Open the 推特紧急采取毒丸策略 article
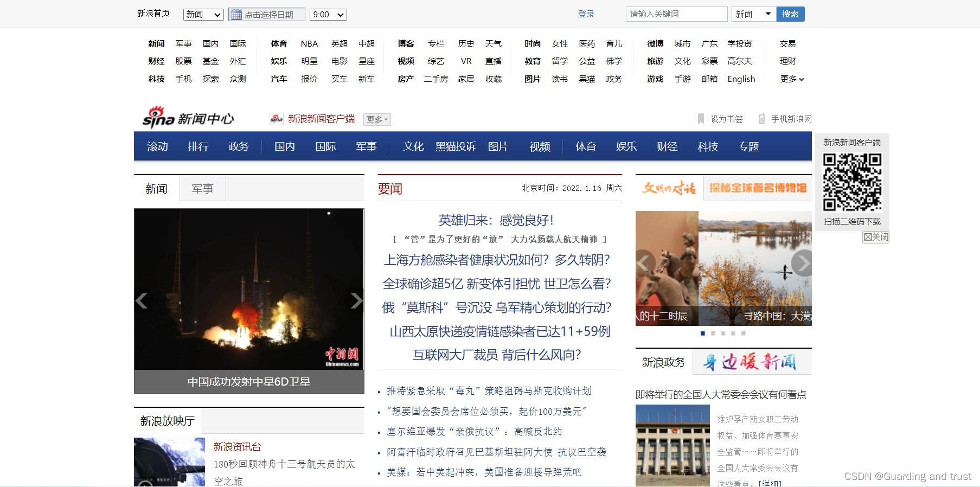 (489, 391)
